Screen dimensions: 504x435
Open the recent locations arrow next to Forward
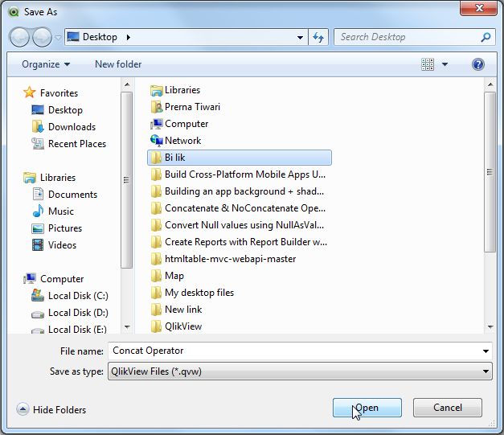tap(58, 38)
